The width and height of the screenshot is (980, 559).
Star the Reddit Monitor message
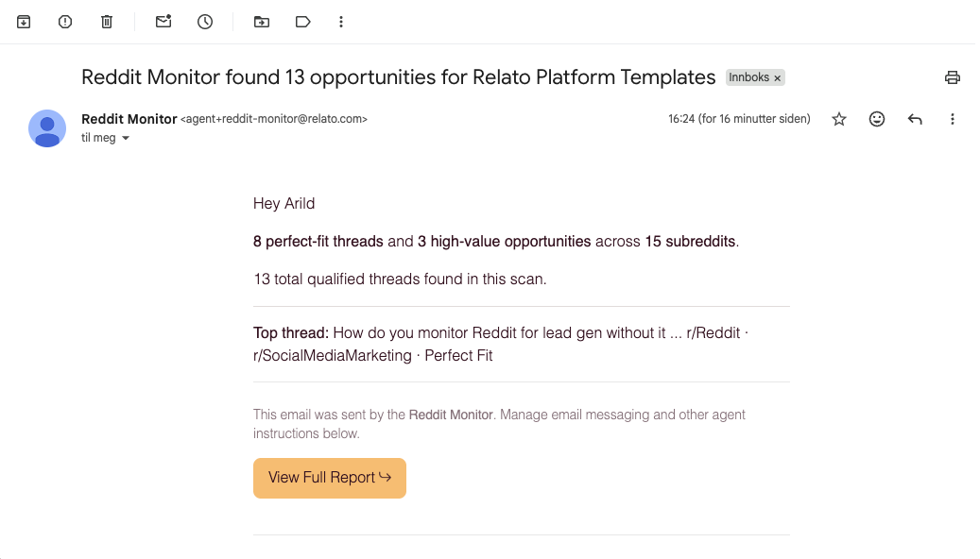838,118
